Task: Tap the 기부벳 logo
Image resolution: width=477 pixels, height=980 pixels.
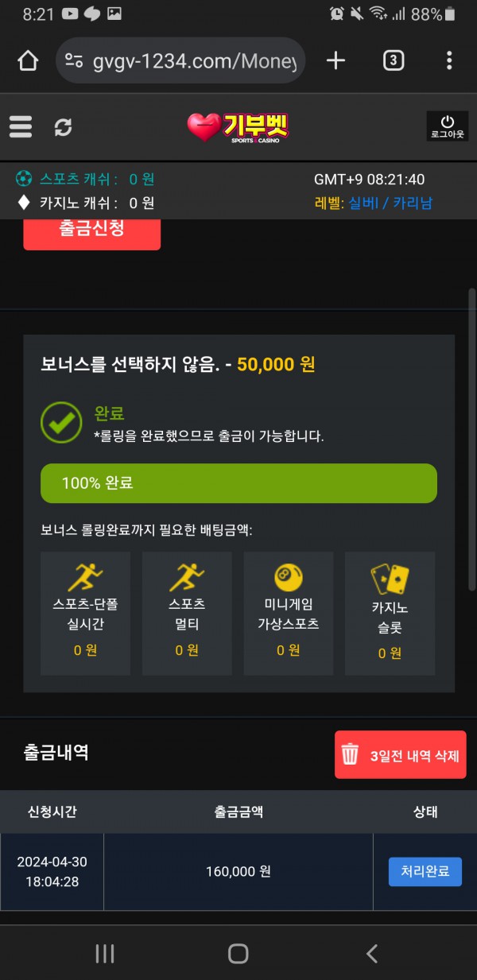Action: 238,126
